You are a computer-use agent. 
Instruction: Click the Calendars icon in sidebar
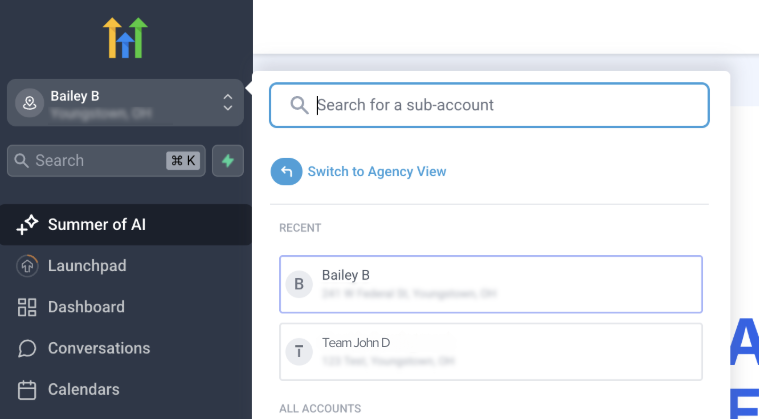(27, 390)
